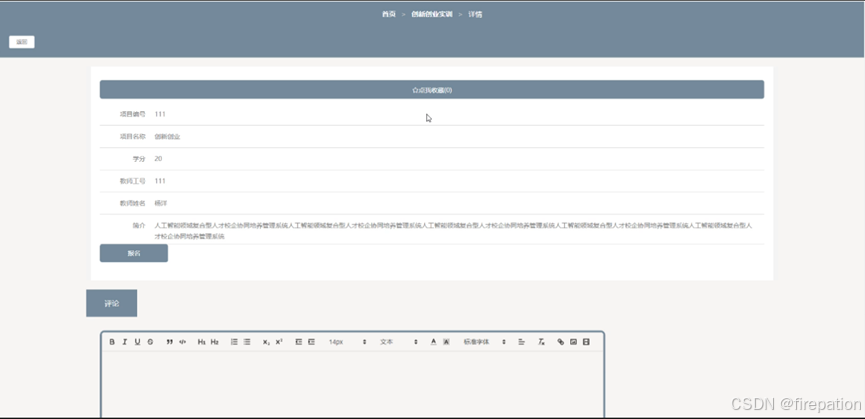Click the 报名 sign-up button
Screen dimensions: 865x419
coord(134,253)
